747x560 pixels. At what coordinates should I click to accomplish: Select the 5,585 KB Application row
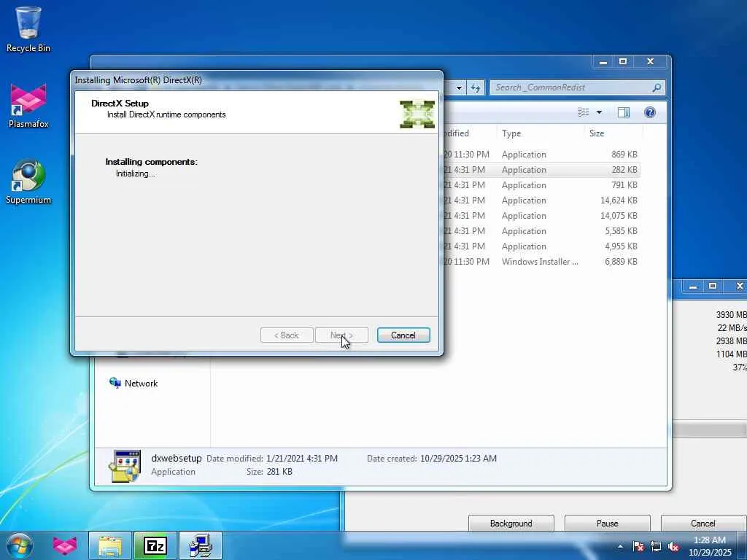pyautogui.click(x=541, y=230)
